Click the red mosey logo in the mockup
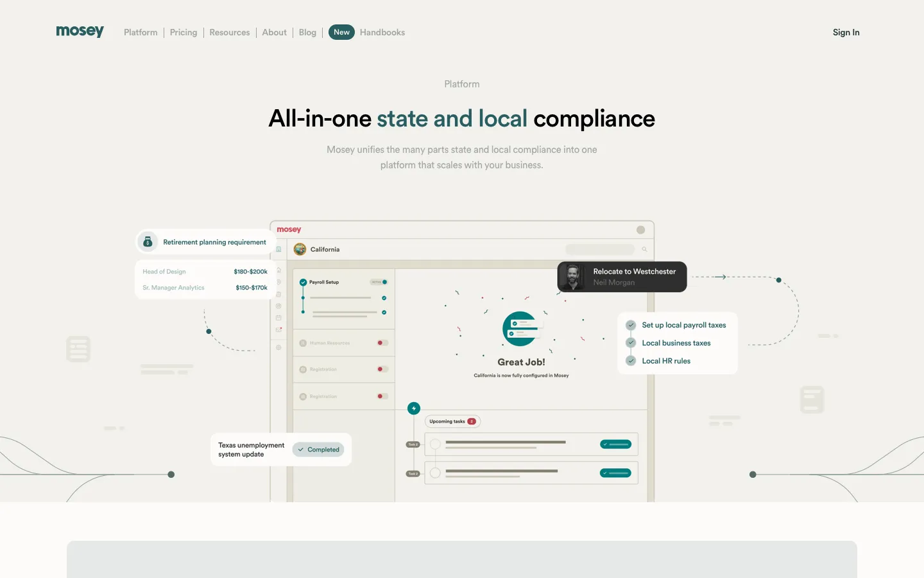Image resolution: width=924 pixels, height=578 pixels. 289,229
